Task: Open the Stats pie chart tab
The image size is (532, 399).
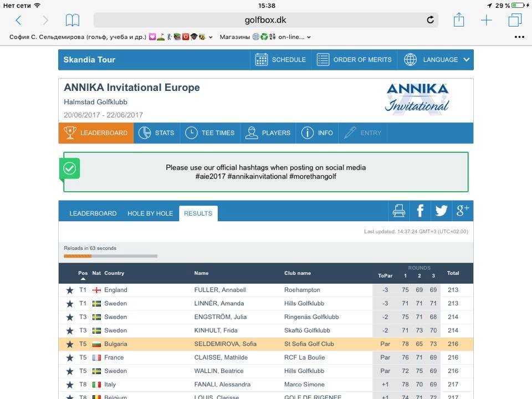Action: click(x=156, y=133)
